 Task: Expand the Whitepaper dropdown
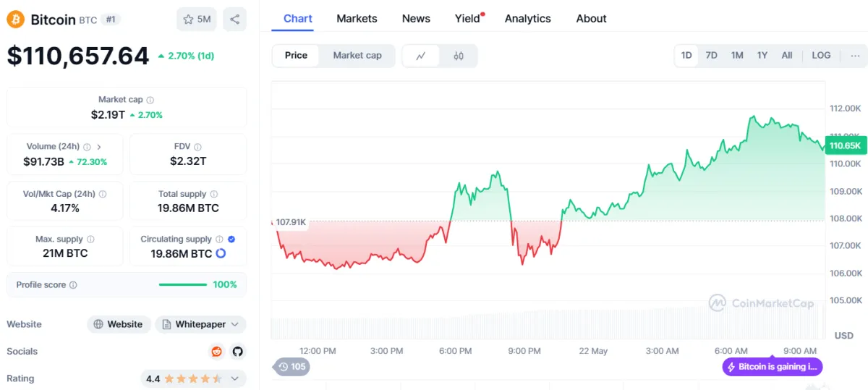(200, 324)
